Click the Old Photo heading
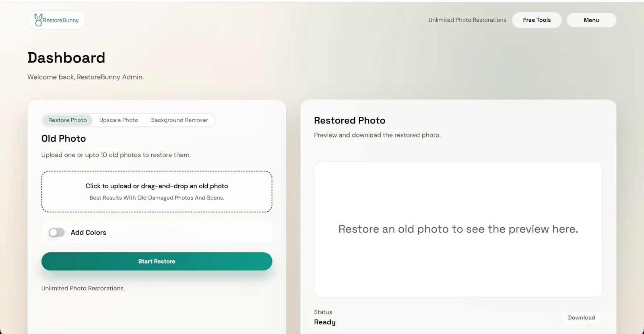The width and height of the screenshot is (644, 334). pyautogui.click(x=64, y=138)
